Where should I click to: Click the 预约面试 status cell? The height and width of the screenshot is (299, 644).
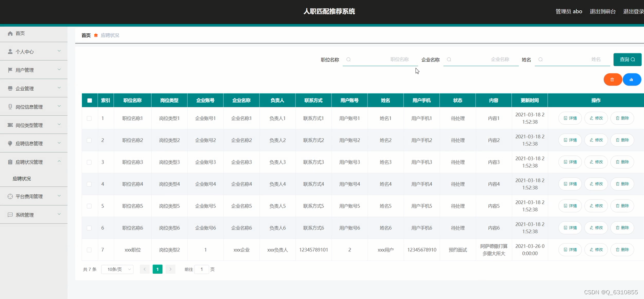[x=457, y=250]
